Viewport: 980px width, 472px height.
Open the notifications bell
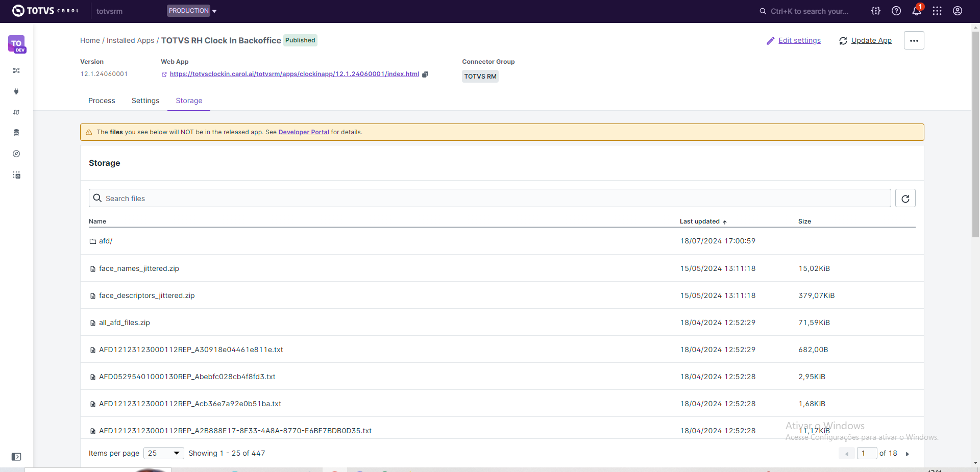[917, 11]
